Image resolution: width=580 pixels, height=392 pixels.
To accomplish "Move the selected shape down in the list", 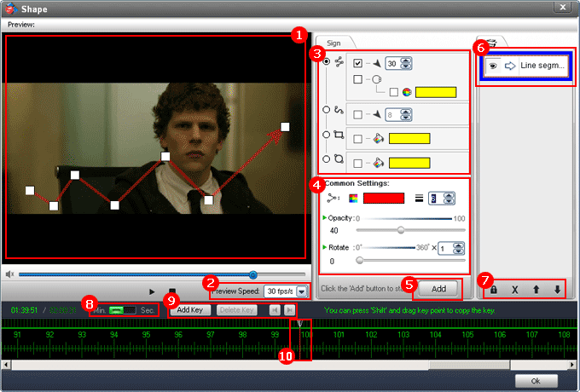I will click(558, 290).
